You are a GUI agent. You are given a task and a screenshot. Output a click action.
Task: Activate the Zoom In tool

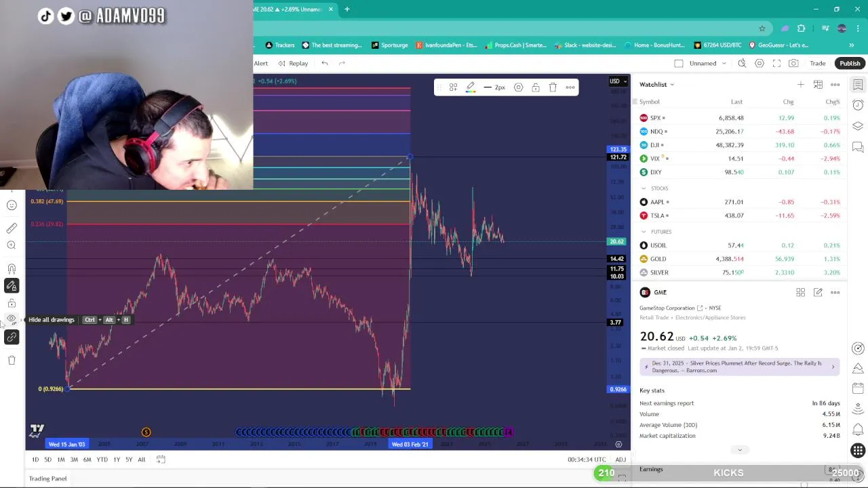12,245
